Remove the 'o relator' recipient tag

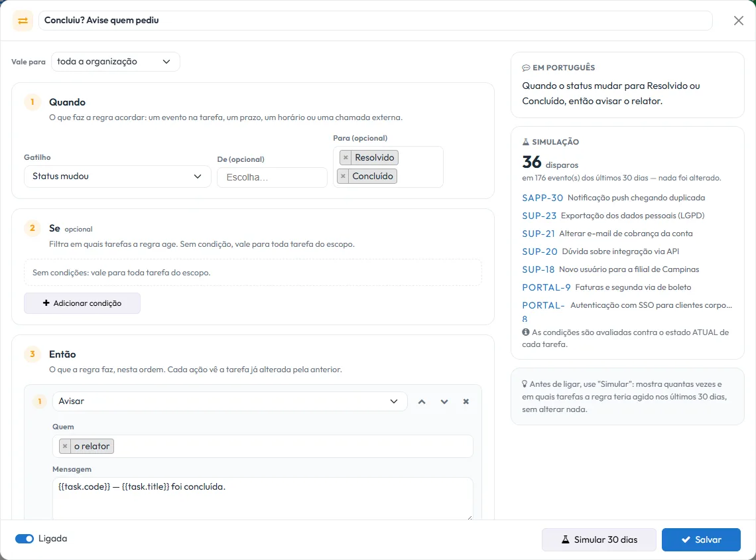(65, 446)
